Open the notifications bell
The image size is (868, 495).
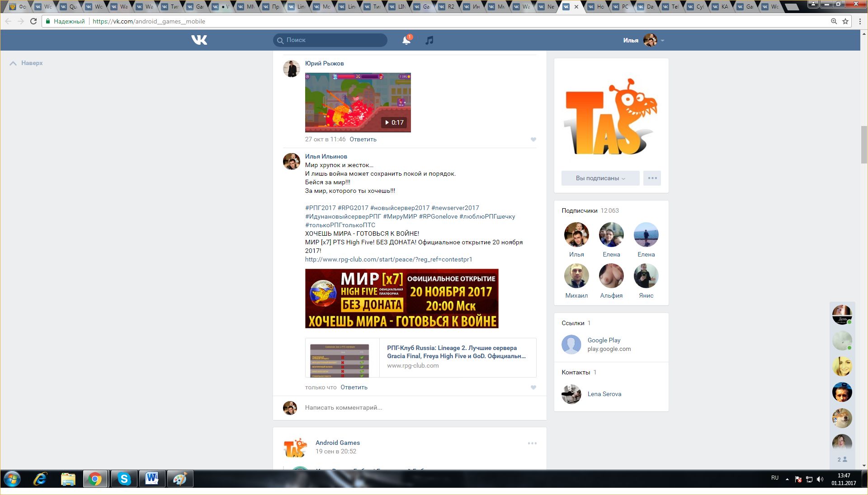406,40
